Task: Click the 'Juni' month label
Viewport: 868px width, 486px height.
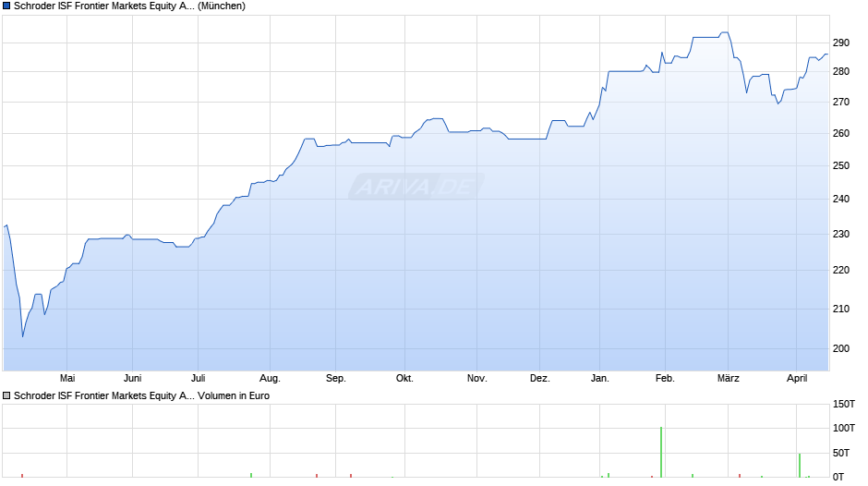Action: click(132, 378)
